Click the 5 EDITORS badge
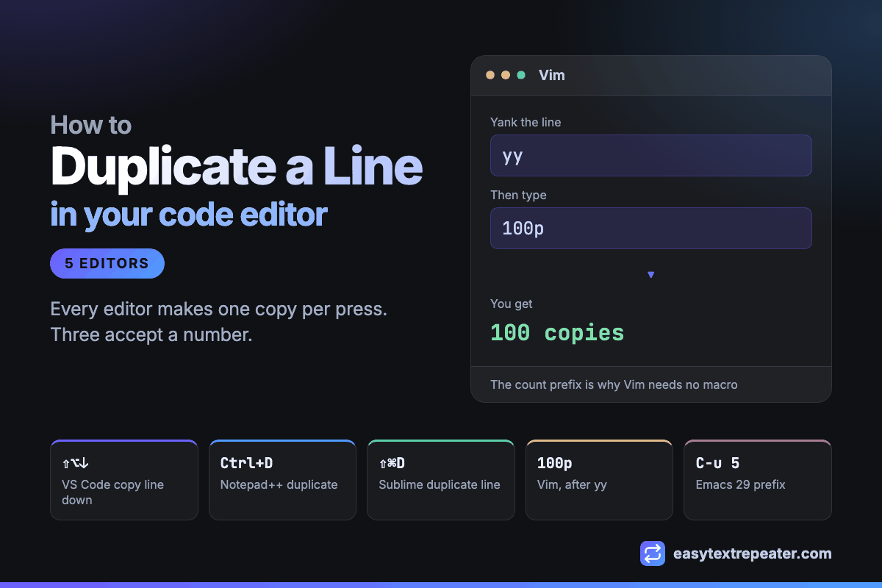882x588 pixels. 107,263
